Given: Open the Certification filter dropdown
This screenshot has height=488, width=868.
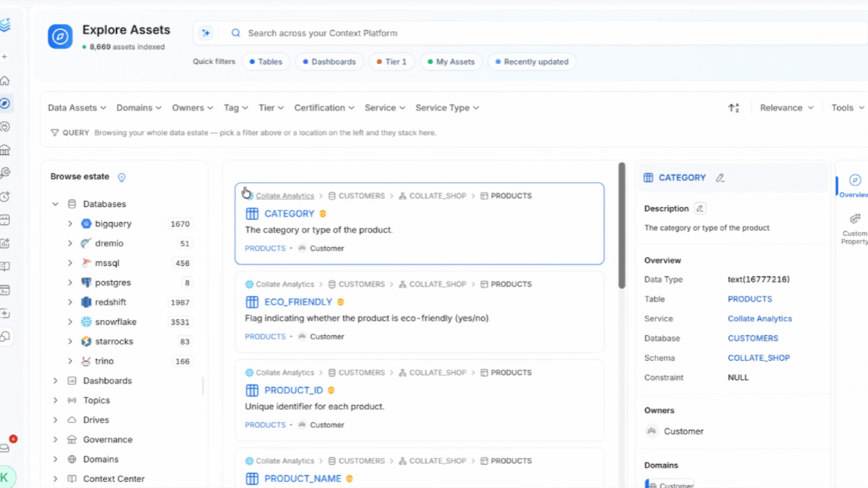Looking at the screenshot, I should (x=325, y=108).
